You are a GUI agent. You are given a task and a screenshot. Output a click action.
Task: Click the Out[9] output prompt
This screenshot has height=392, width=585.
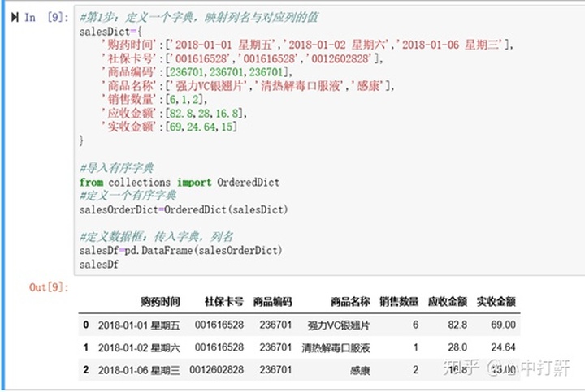click(49, 287)
